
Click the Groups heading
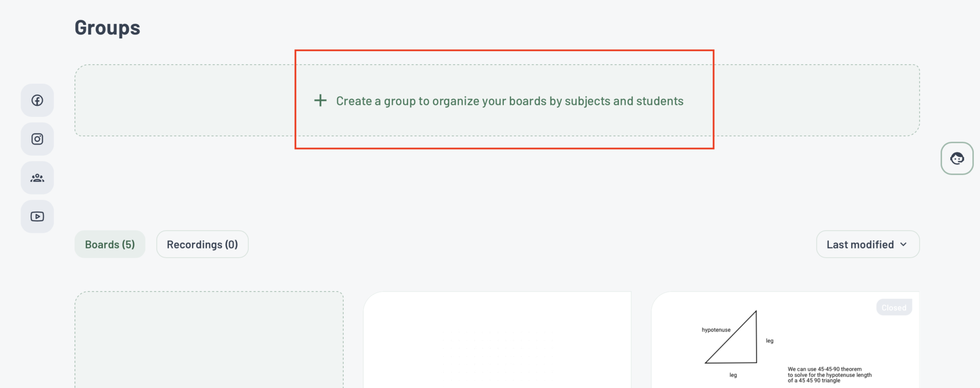pos(107,28)
